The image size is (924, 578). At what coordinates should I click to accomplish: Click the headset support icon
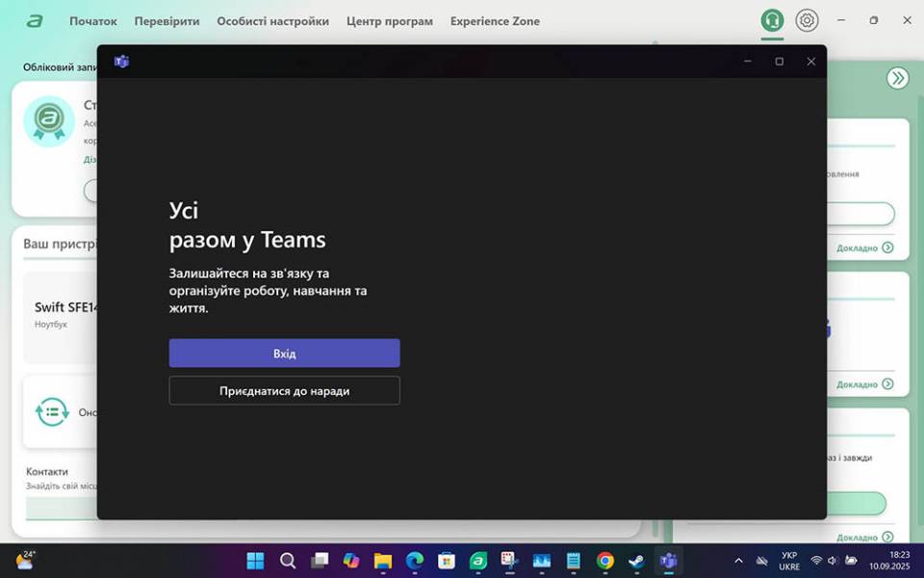pyautogui.click(x=771, y=20)
